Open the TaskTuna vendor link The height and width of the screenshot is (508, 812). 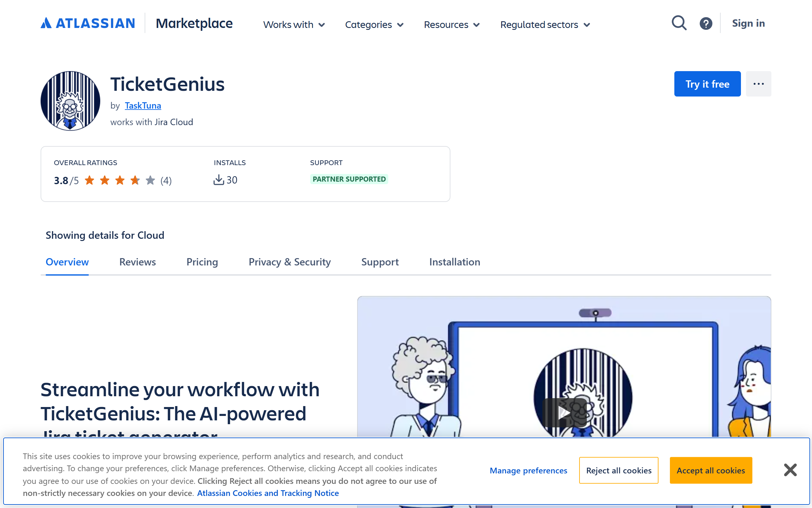click(143, 105)
